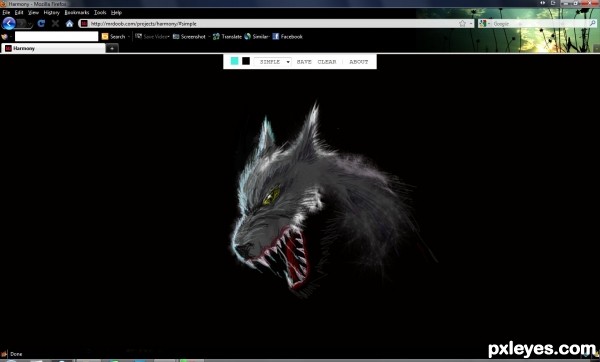Open Facebook from the add-on toolbar

[287, 36]
